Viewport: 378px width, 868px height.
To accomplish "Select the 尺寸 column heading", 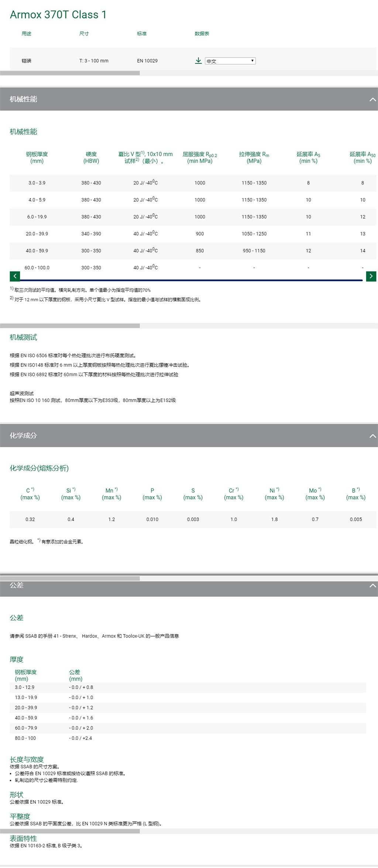I will coord(84,34).
